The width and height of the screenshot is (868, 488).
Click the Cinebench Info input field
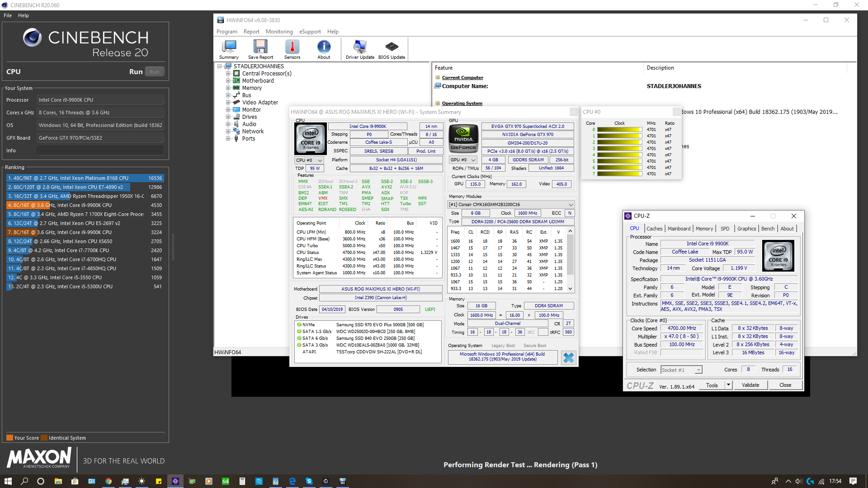(x=100, y=150)
